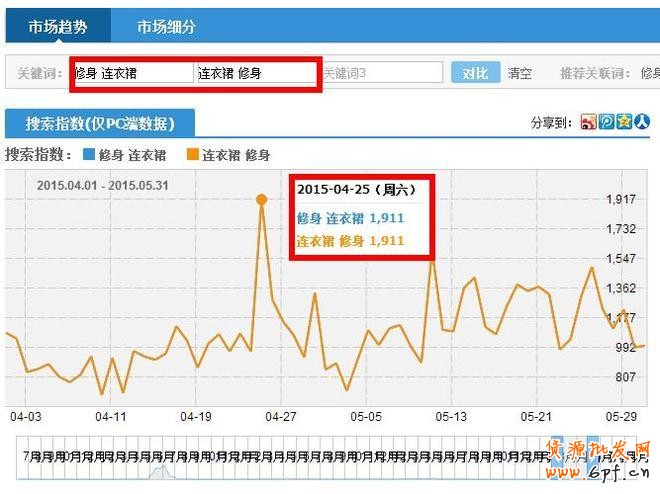Toggle orange legend series 连衣裙 修身
The width and height of the screenshot is (660, 494).
tap(227, 155)
